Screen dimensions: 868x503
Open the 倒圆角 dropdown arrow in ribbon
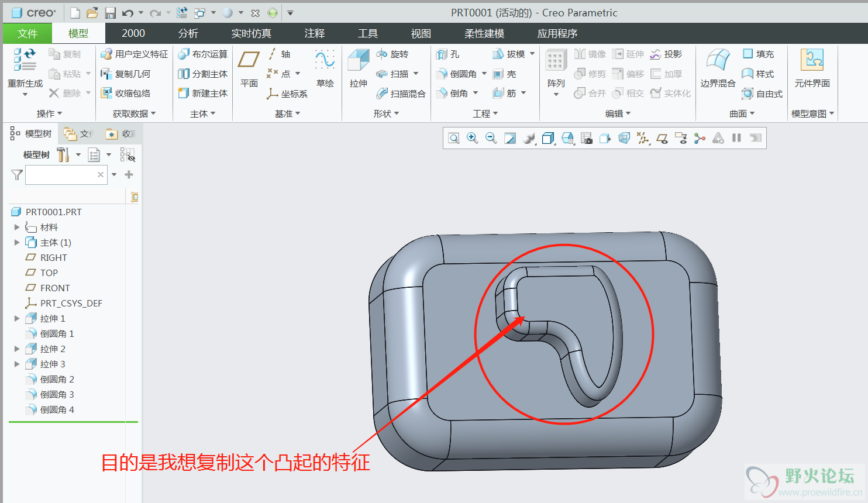click(484, 74)
